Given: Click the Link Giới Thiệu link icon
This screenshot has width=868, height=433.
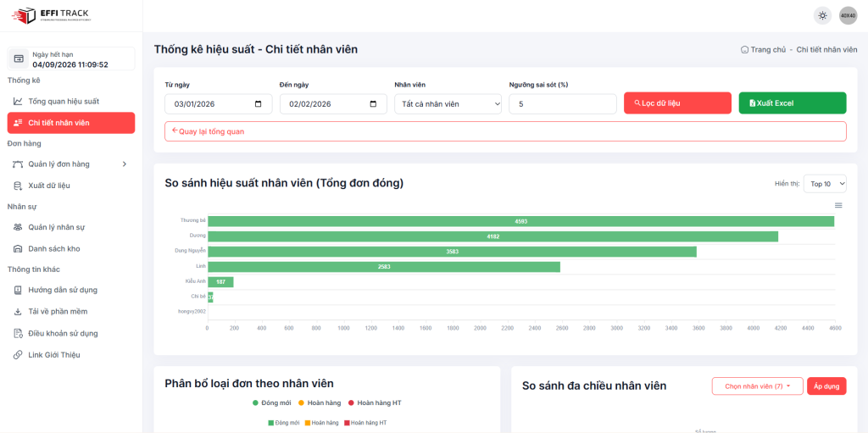Looking at the screenshot, I should pyautogui.click(x=19, y=355).
